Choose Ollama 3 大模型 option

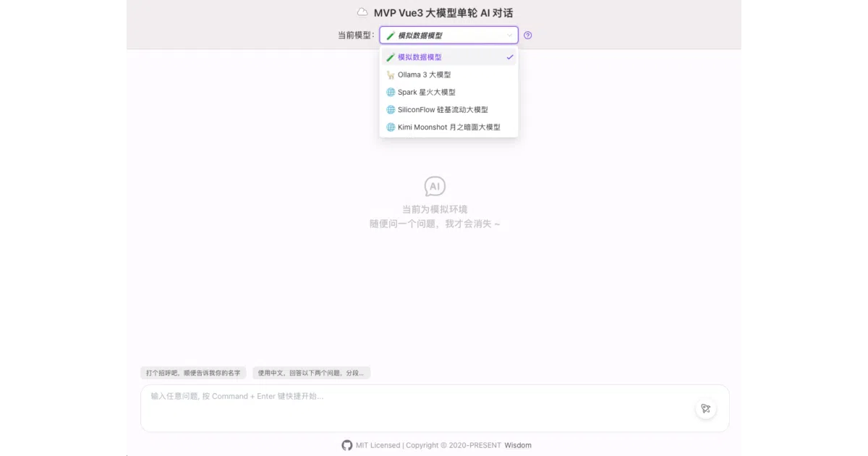448,75
